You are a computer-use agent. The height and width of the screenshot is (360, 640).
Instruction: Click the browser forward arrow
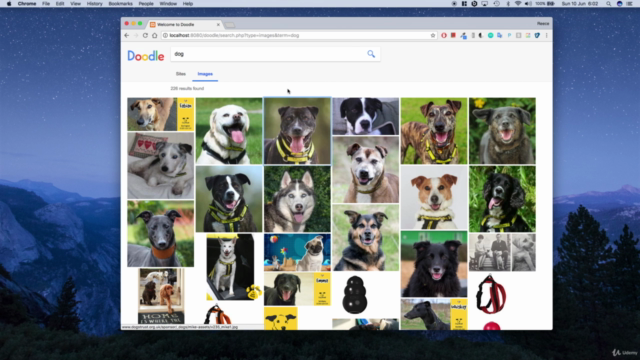(136, 36)
